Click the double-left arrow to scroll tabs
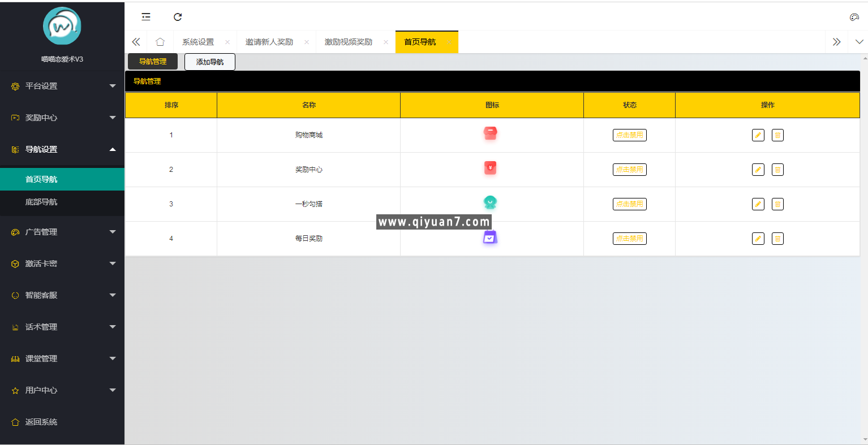The width and height of the screenshot is (868, 445). pos(135,41)
